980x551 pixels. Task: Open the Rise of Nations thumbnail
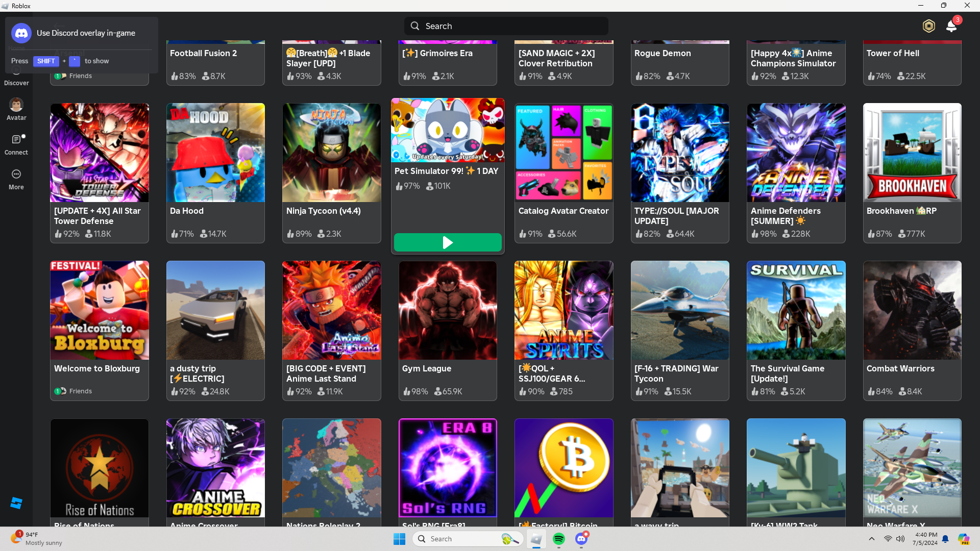[x=100, y=468]
